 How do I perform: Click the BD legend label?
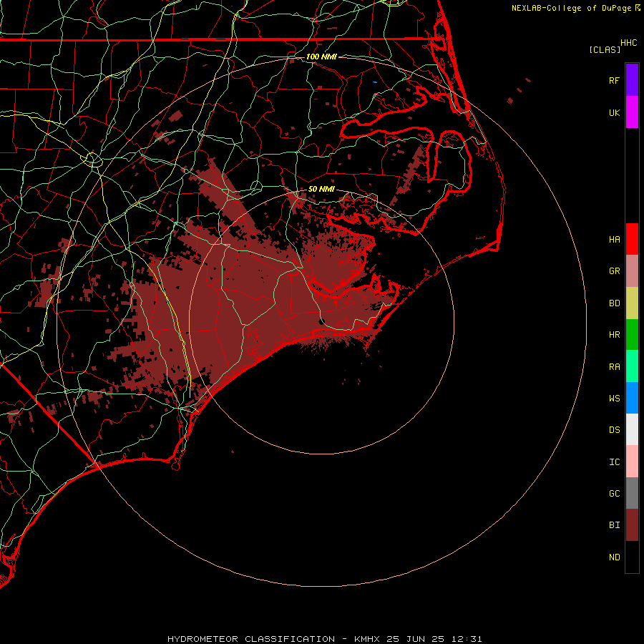pos(614,303)
